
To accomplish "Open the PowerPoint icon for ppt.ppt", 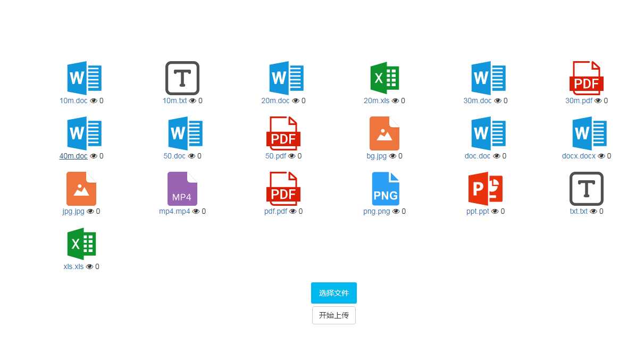I will point(486,189).
